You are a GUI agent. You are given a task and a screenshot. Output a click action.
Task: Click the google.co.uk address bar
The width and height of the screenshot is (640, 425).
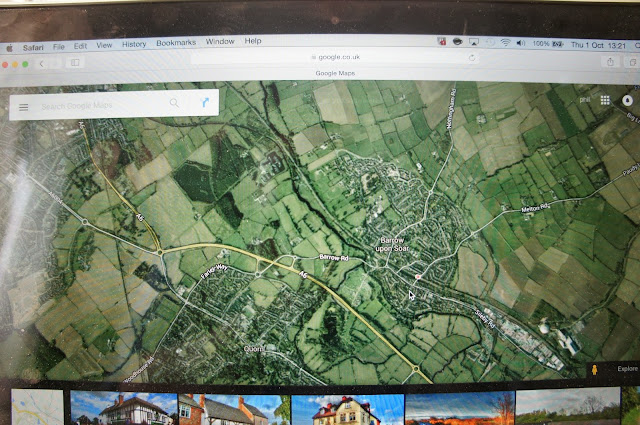pos(336,57)
